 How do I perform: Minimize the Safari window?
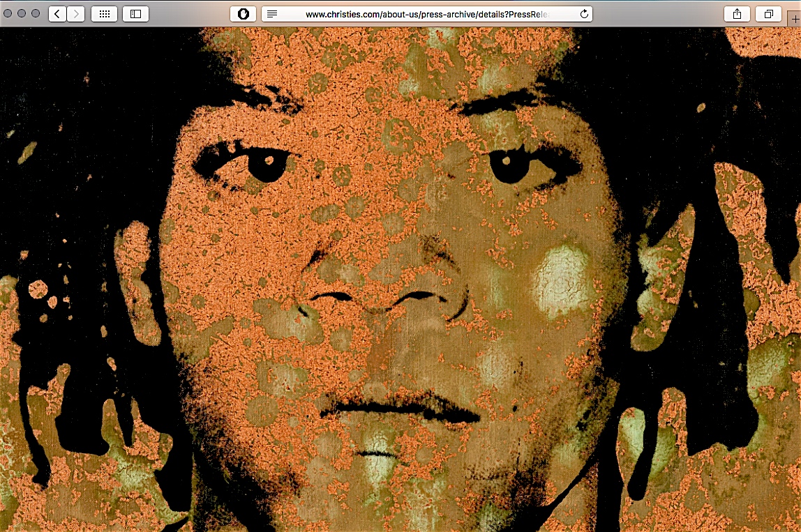22,13
